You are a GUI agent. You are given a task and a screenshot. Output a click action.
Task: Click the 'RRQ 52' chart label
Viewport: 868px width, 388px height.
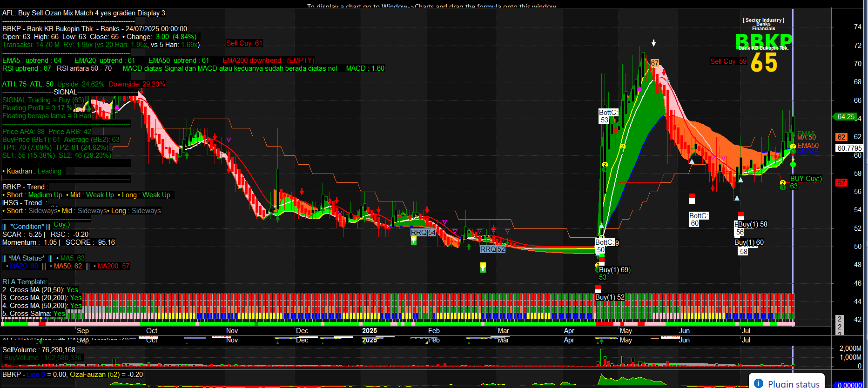click(x=492, y=249)
